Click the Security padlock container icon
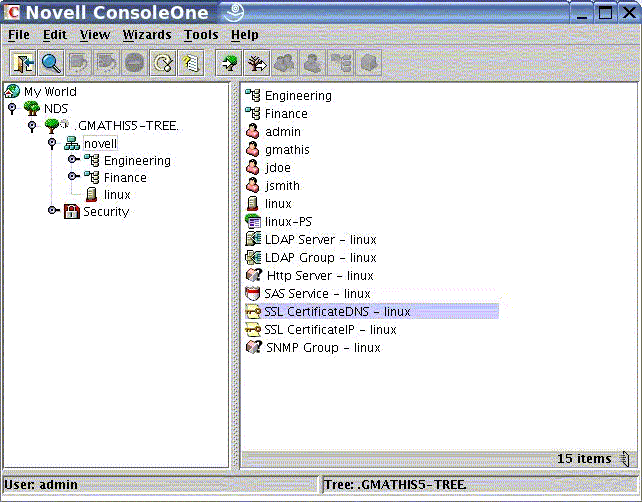Screen dimensions: 642x502 click(x=72, y=212)
